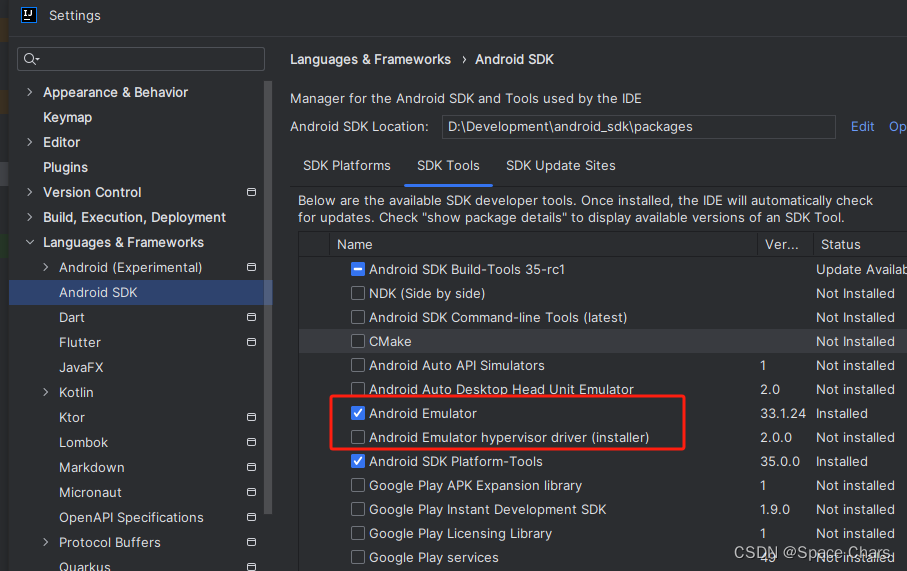
Task: Check Google Play Instant Development SDK
Action: [x=357, y=509]
